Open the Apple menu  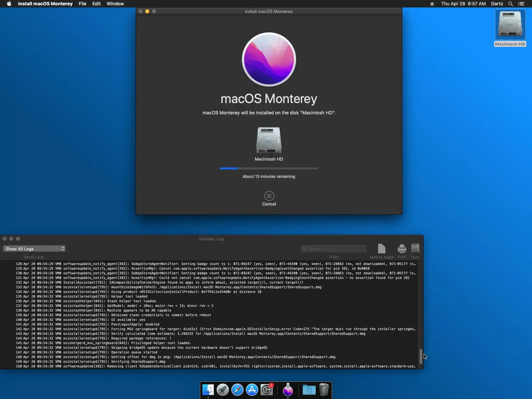pos(9,4)
